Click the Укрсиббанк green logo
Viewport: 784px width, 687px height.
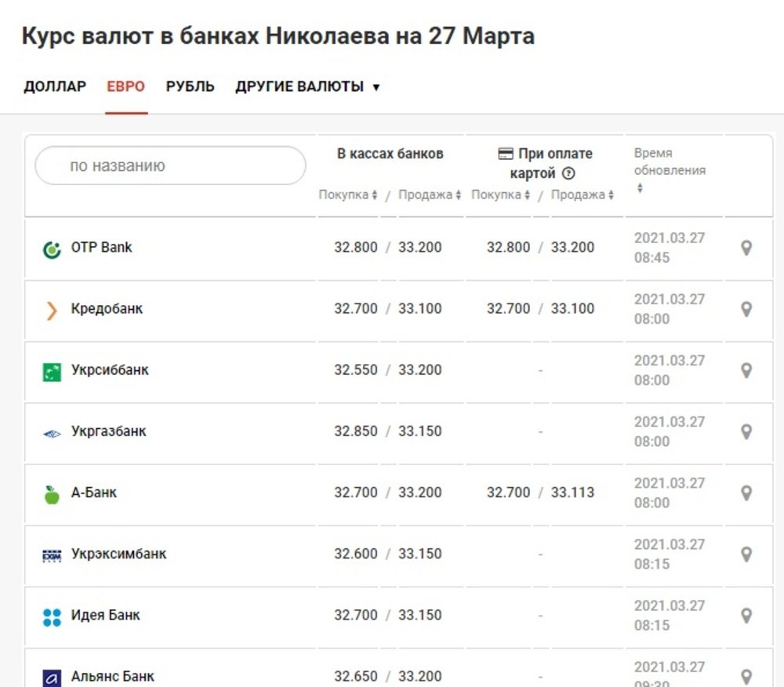[x=52, y=372]
